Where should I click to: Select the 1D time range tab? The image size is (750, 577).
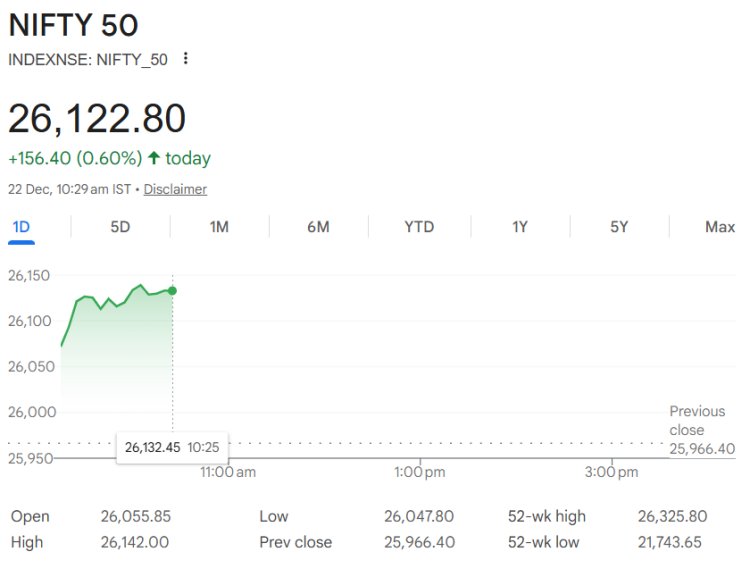[21, 227]
